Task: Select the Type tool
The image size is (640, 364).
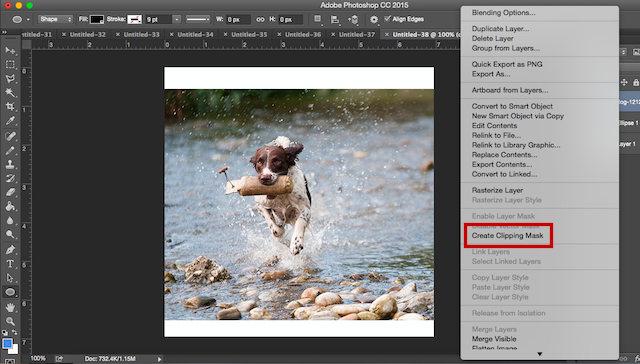Action: pos(10,264)
